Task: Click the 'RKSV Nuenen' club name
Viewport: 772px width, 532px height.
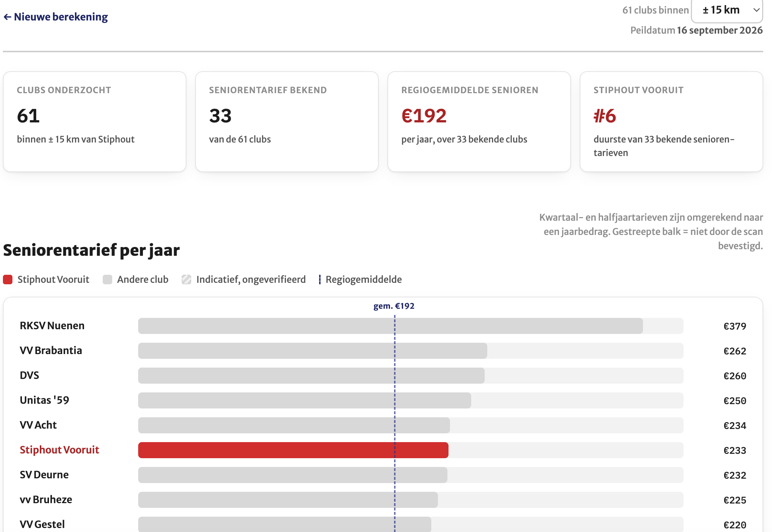Action: point(52,326)
